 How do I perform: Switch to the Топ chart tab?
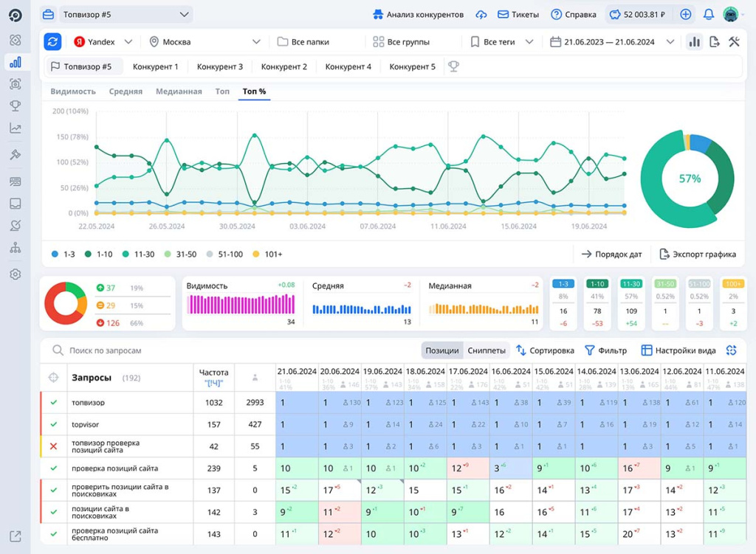(x=222, y=91)
